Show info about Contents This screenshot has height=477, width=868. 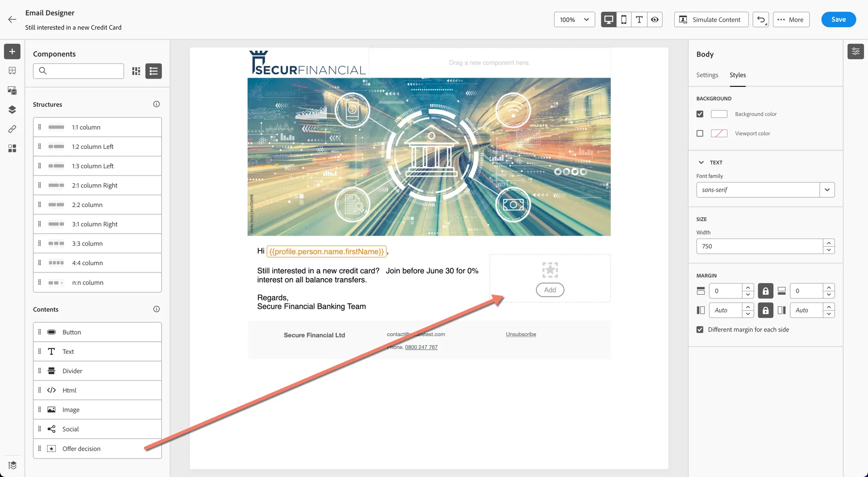coord(156,309)
